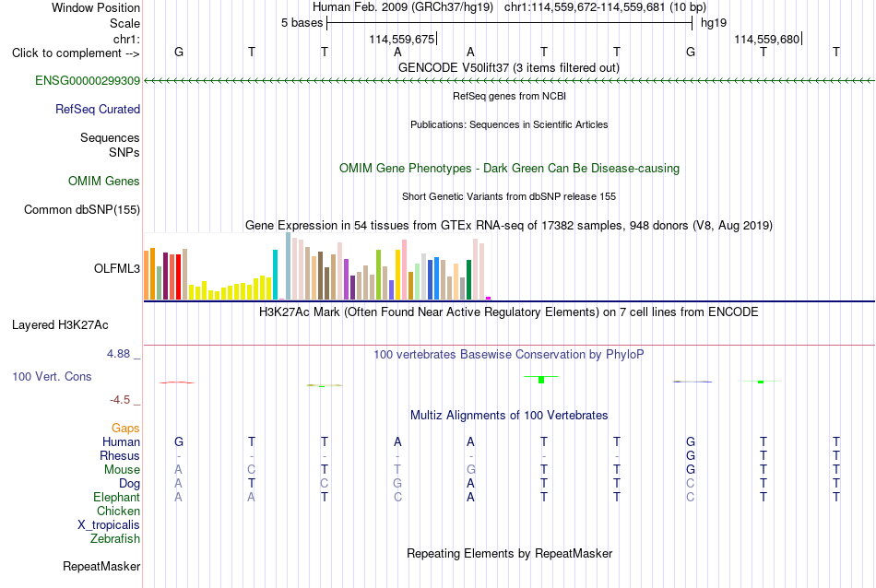Click the GTEx Gene Expression track title

[x=509, y=226]
